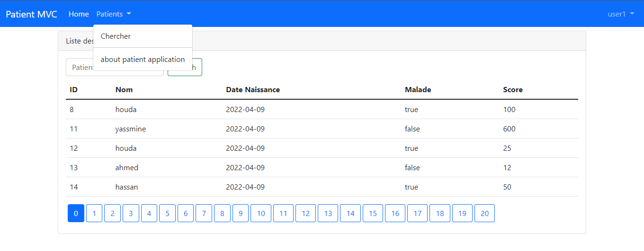
Task: Go to pagination page 6
Action: coord(186,214)
